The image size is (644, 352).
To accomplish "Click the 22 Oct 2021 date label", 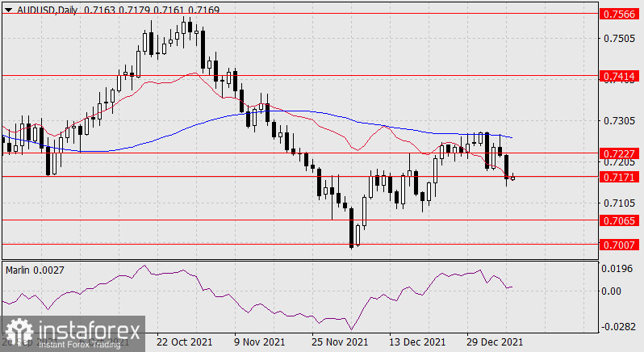I will pyautogui.click(x=186, y=342).
